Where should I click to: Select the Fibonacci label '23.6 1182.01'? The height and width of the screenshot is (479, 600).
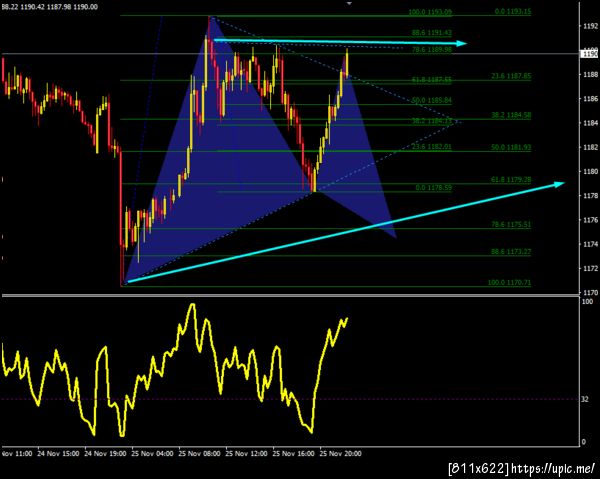[x=432, y=147]
